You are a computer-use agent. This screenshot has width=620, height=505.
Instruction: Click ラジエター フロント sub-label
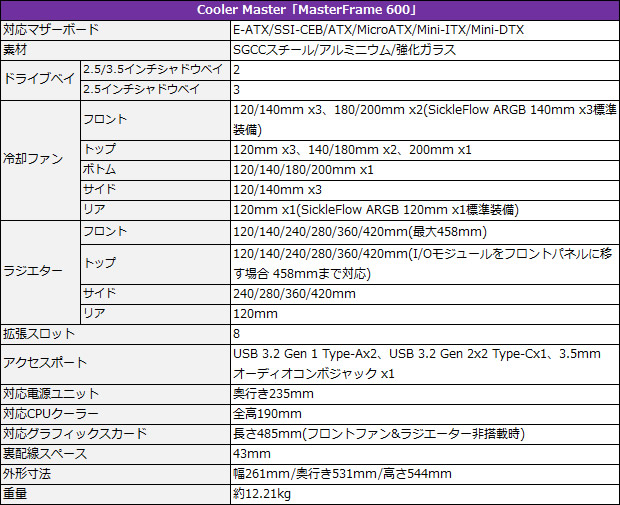pyautogui.click(x=155, y=232)
